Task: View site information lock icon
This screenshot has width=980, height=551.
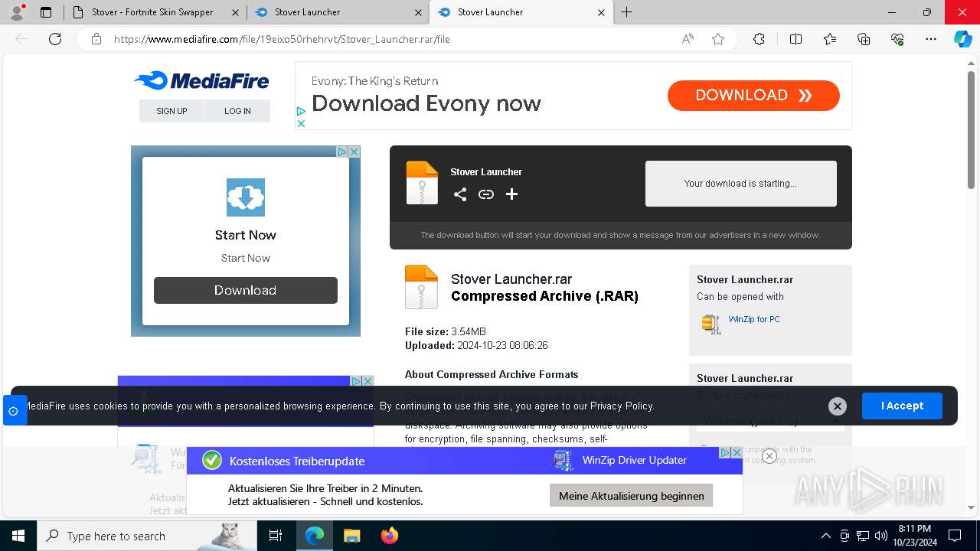Action: click(96, 39)
